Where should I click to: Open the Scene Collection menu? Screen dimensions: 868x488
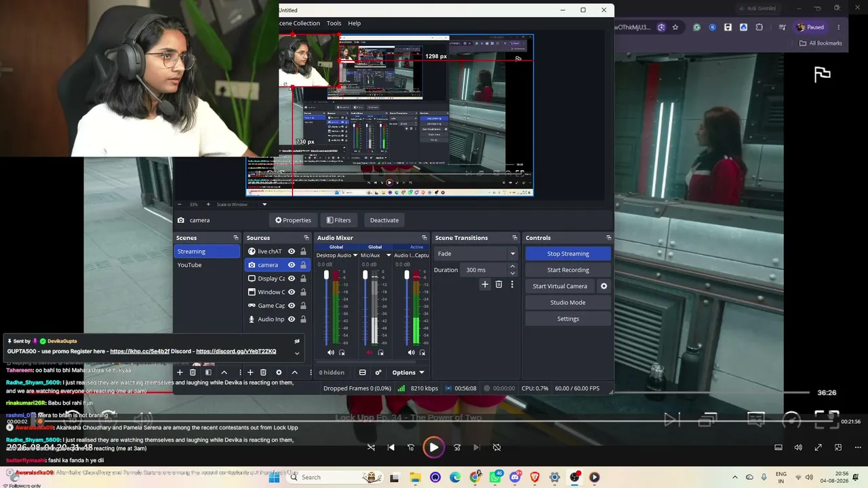pos(299,23)
